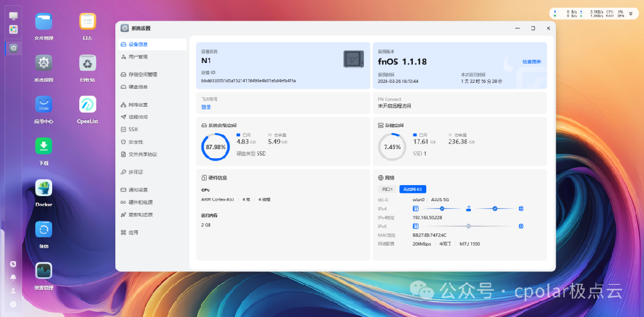Image resolution: width=644 pixels, height=317 pixels.
Task: Click the notification bell in the dock
Action: tap(13, 277)
